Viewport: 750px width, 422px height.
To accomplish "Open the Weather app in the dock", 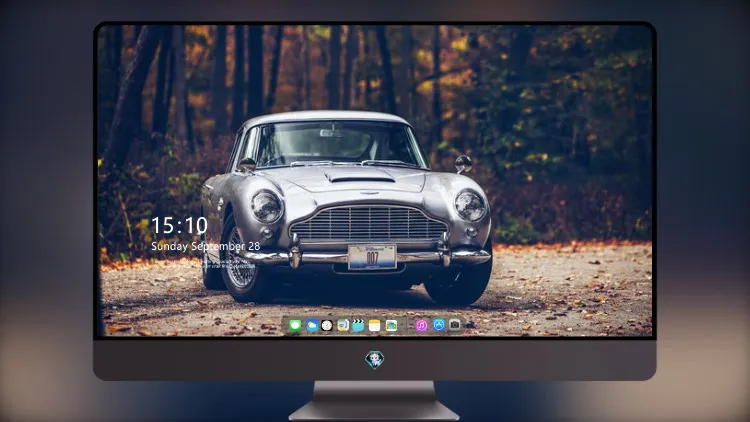I will click(x=312, y=326).
